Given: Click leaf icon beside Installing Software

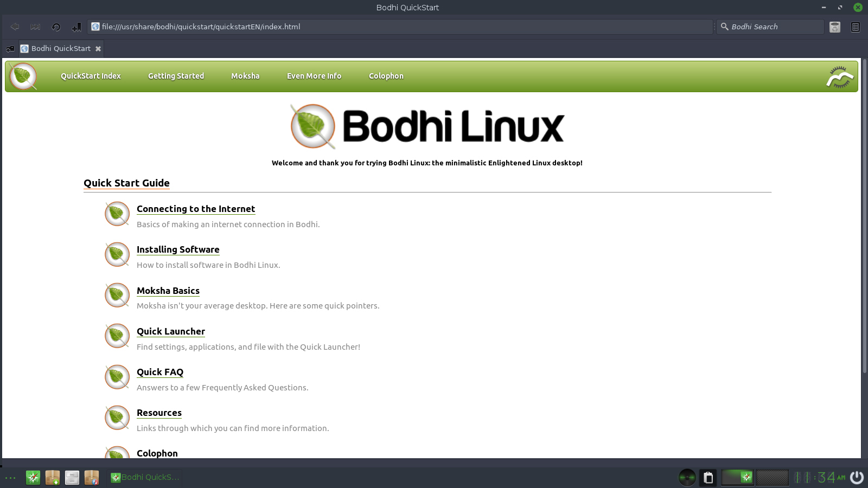Looking at the screenshot, I should [x=117, y=254].
